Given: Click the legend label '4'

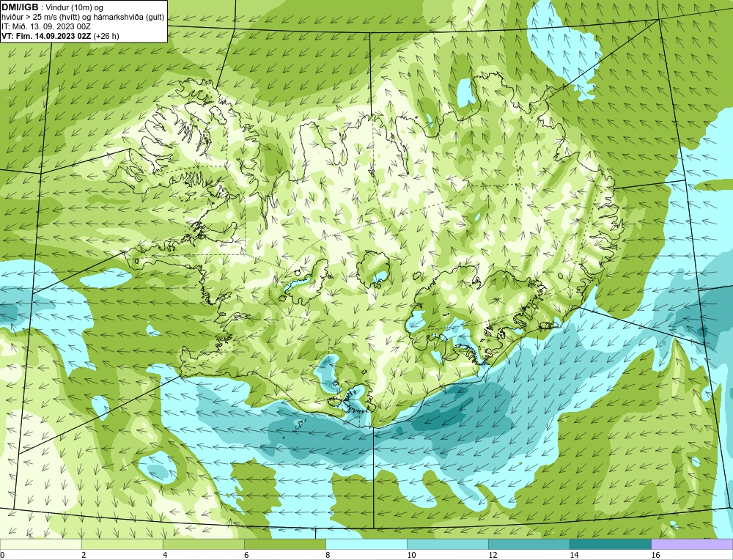Looking at the screenshot, I should click(x=165, y=555).
